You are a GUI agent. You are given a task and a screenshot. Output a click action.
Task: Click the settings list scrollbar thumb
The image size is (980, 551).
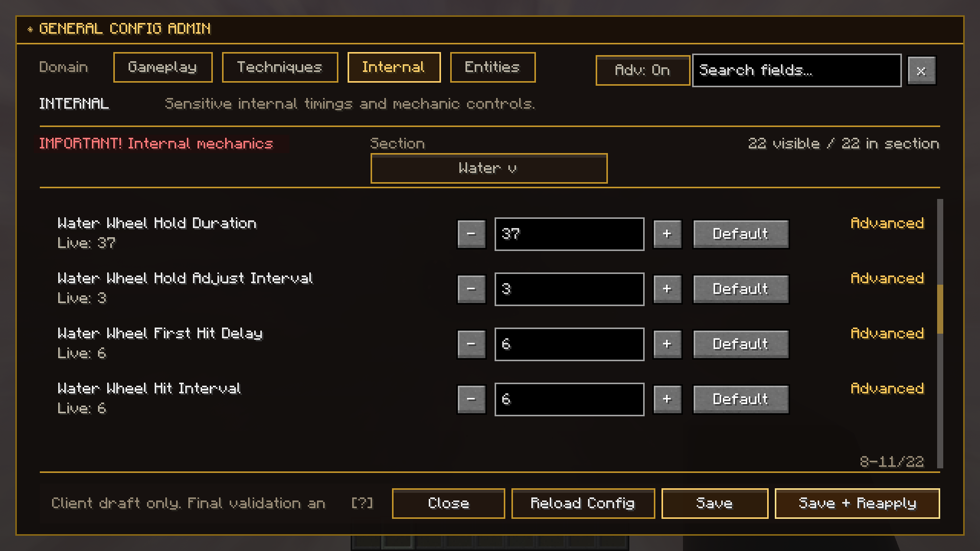tap(940, 309)
